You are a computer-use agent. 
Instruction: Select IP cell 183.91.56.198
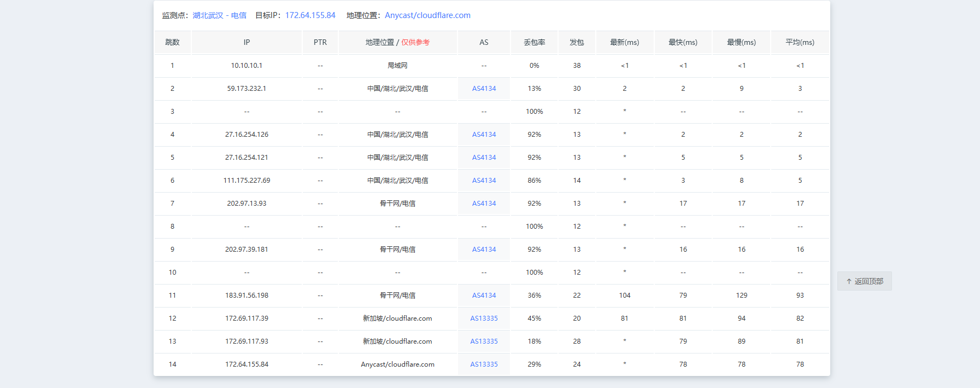[x=247, y=296]
